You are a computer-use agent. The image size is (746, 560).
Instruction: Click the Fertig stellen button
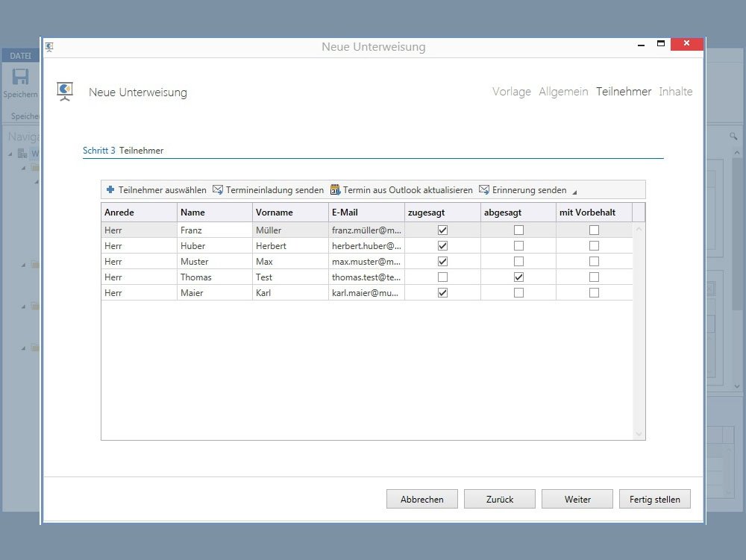point(654,500)
